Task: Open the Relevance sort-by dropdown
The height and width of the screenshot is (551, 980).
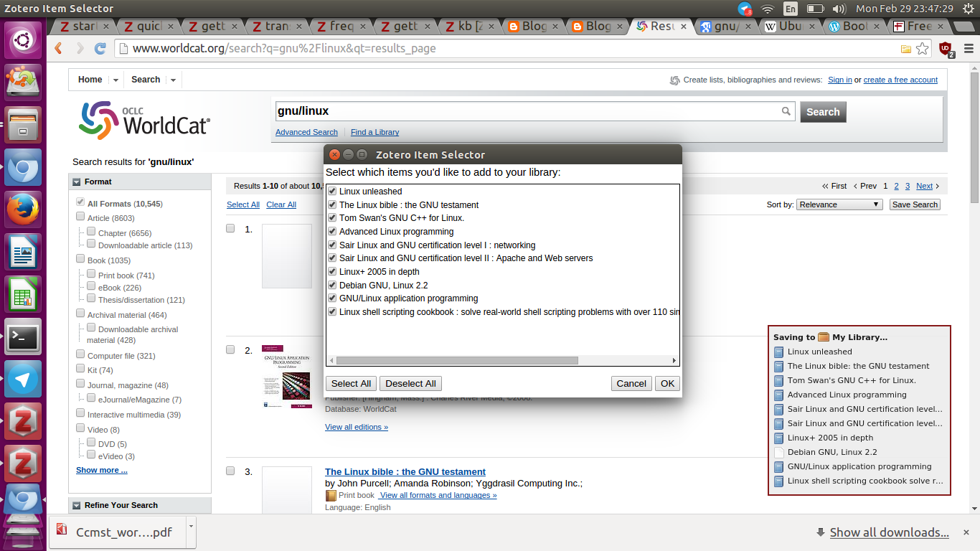Action: point(839,204)
